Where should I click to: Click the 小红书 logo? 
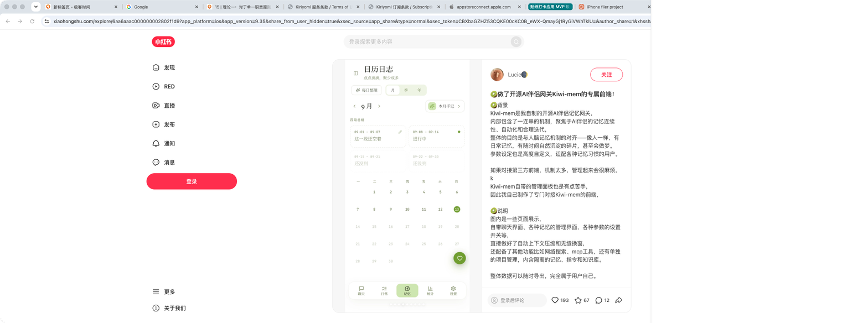click(163, 41)
